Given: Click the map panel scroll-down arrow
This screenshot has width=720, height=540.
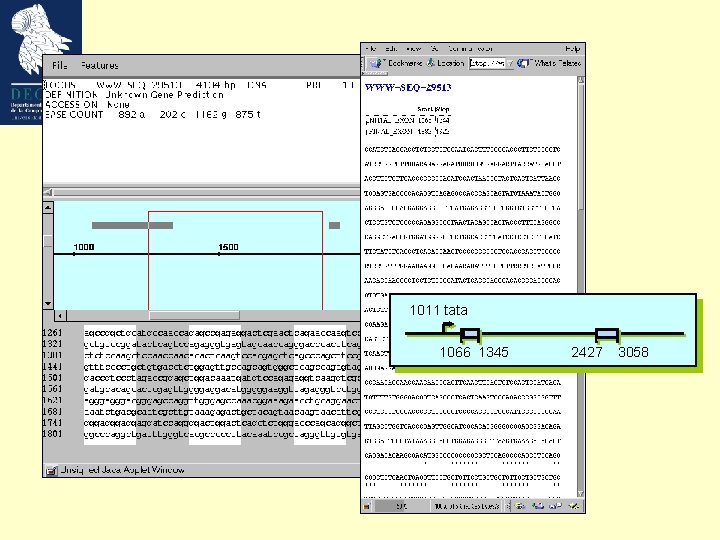Looking at the screenshot, I should coord(48,304).
